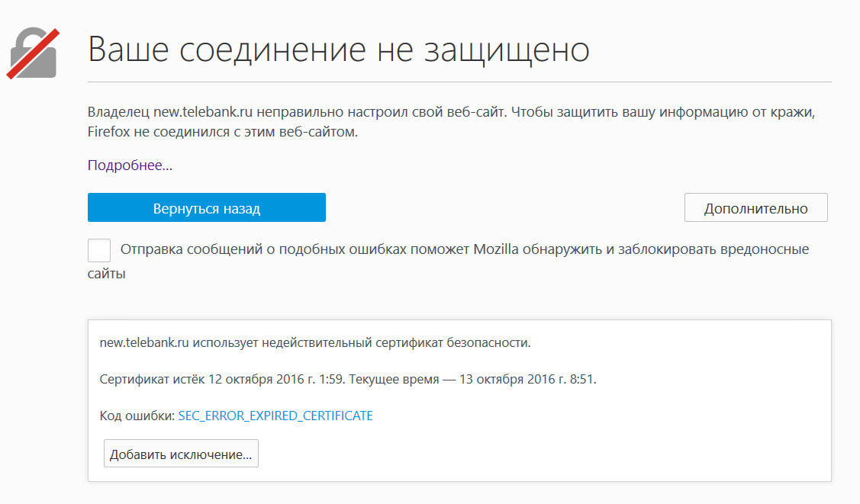Click the 'Ваше соединение не защищено' heading
This screenshot has height=504, width=860.
tap(339, 50)
